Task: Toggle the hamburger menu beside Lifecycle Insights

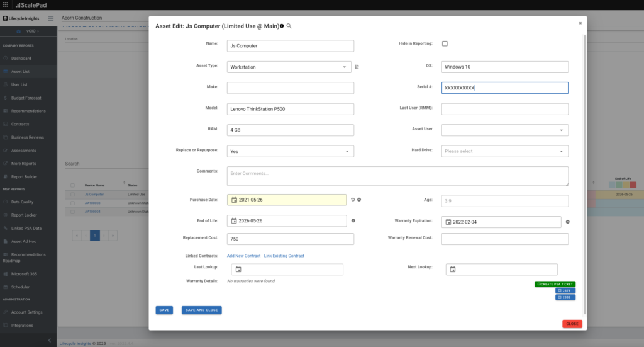Action: tap(50, 18)
